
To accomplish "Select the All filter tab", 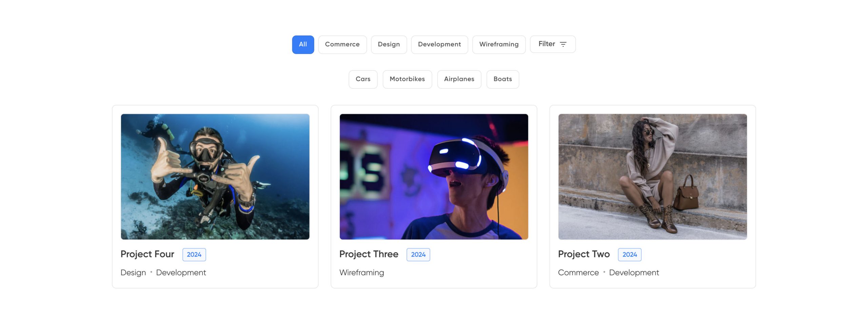I will click(303, 44).
